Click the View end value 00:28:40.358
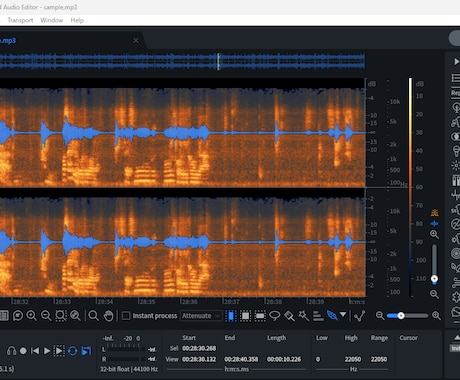 pos(241,359)
